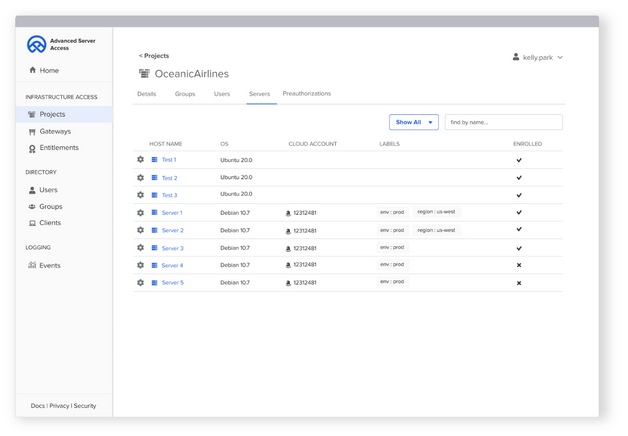
Task: Open the Server 2 host link
Action: (172, 231)
